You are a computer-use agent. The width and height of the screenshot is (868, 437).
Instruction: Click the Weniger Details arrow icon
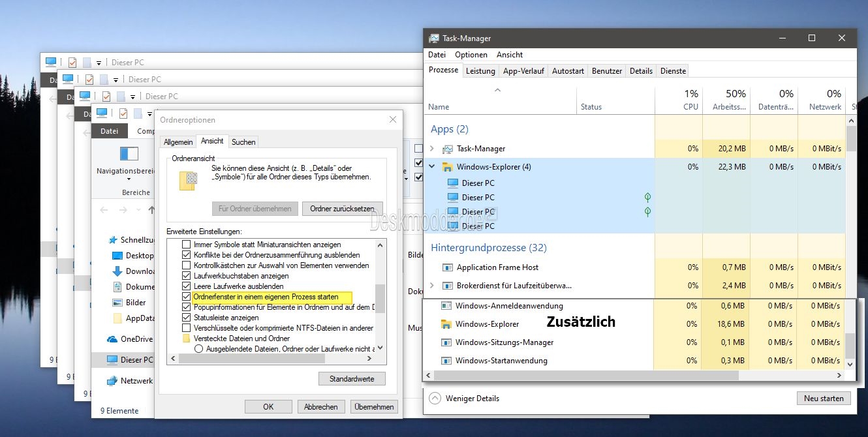[x=435, y=399]
